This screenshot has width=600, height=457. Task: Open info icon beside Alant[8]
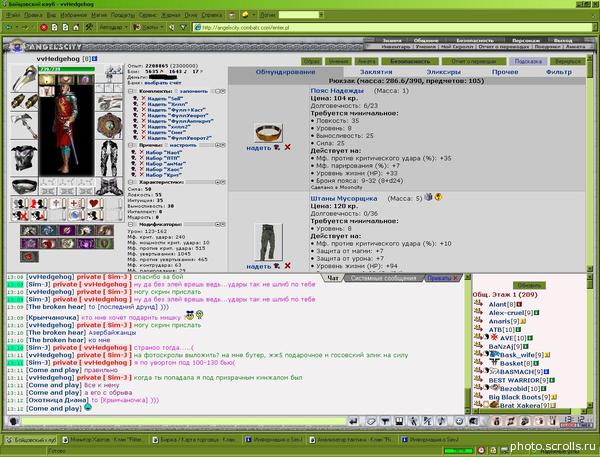[x=519, y=304]
